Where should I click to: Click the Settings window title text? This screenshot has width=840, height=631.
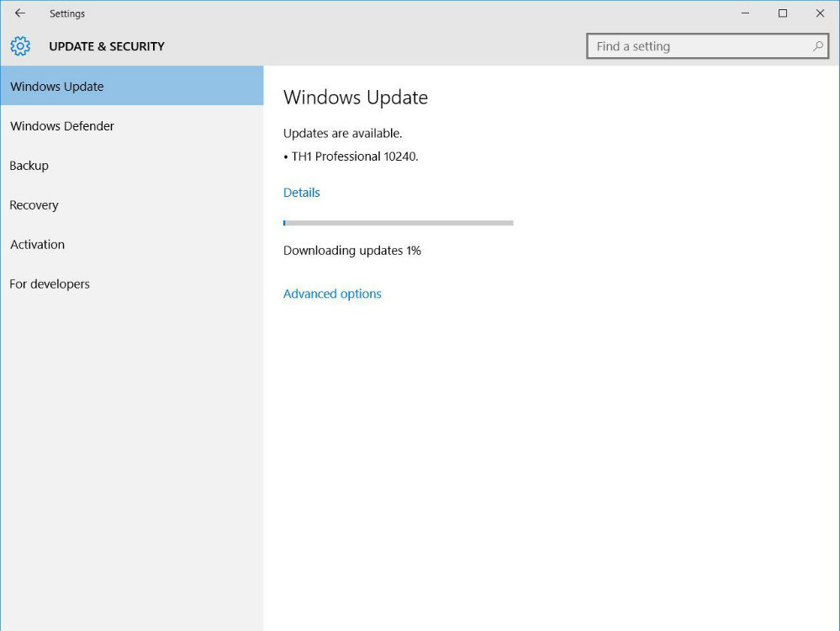pyautogui.click(x=67, y=13)
